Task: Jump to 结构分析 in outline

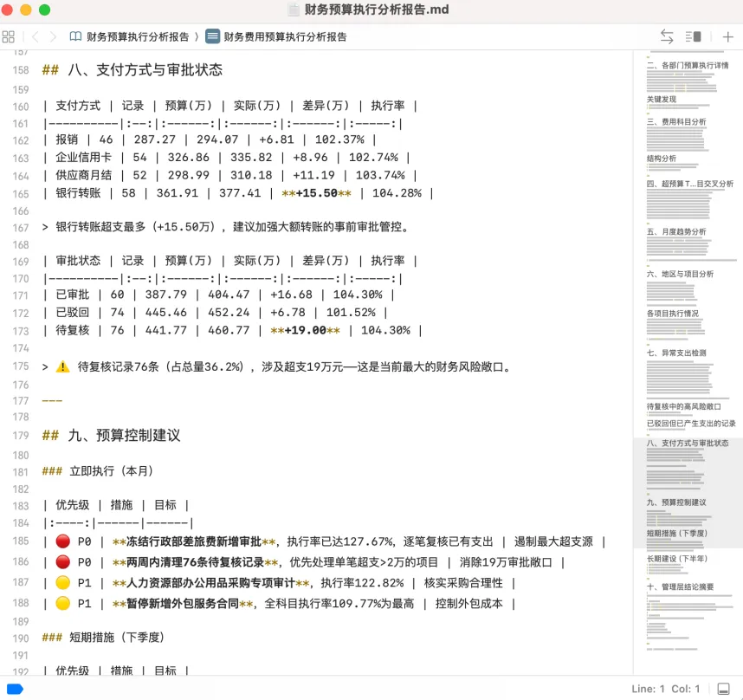Action: [x=662, y=159]
